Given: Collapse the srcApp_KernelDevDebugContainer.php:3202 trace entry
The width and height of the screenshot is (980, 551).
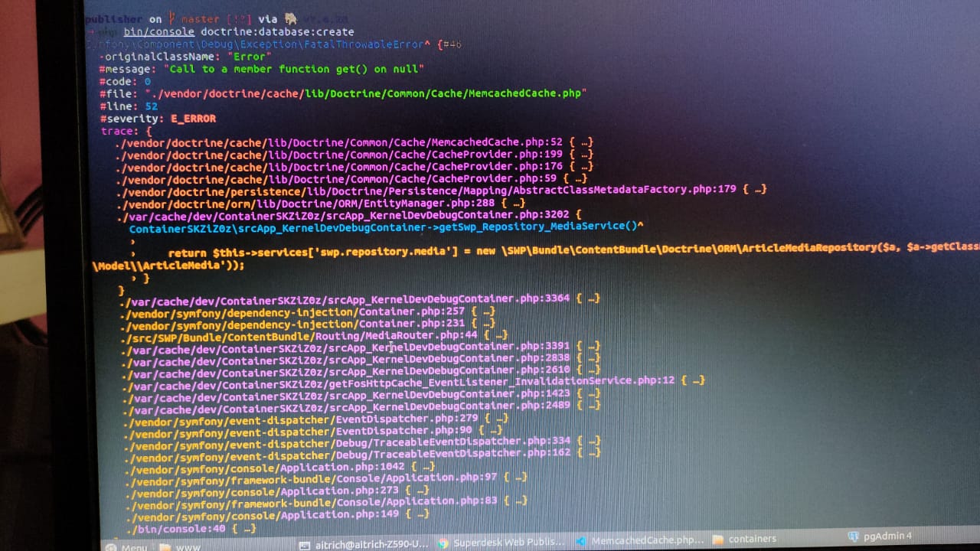Looking at the screenshot, I should (x=351, y=215).
